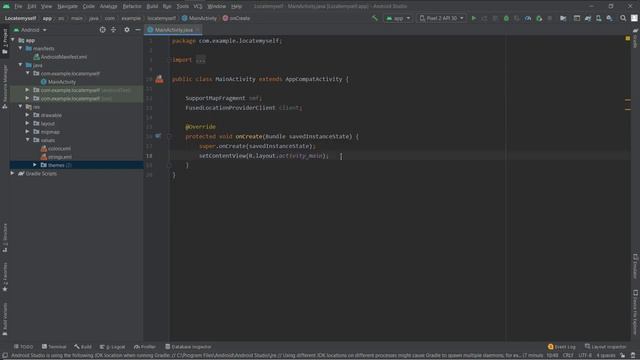Click the override gutter icon beside onCreate line
640x360 pixels.
tap(158, 136)
